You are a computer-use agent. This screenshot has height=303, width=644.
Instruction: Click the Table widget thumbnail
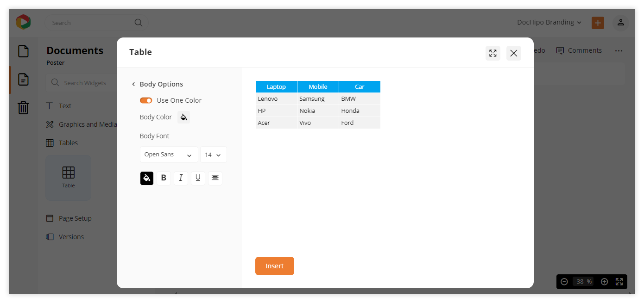click(69, 178)
